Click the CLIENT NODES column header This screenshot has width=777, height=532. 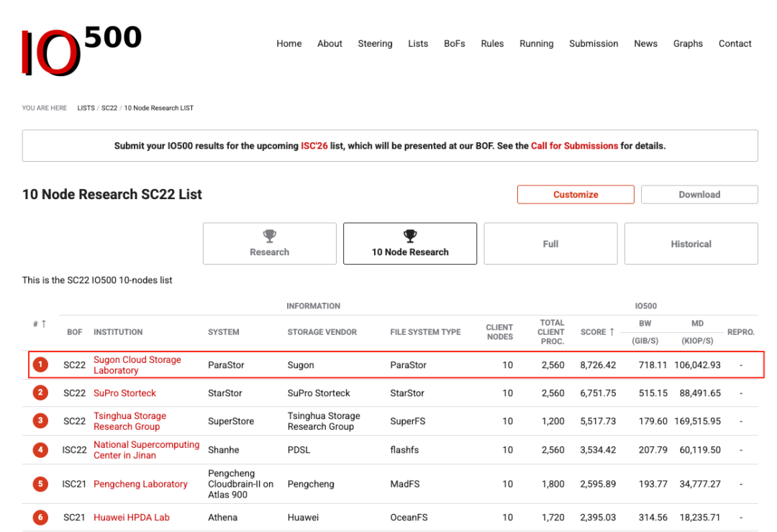[499, 332]
